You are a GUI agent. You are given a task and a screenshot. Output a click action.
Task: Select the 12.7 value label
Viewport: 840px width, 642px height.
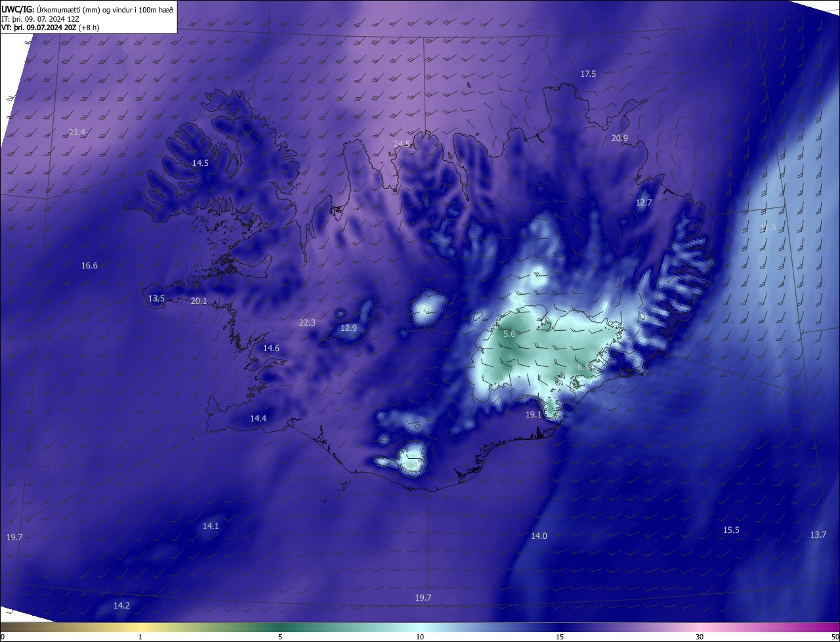click(644, 202)
